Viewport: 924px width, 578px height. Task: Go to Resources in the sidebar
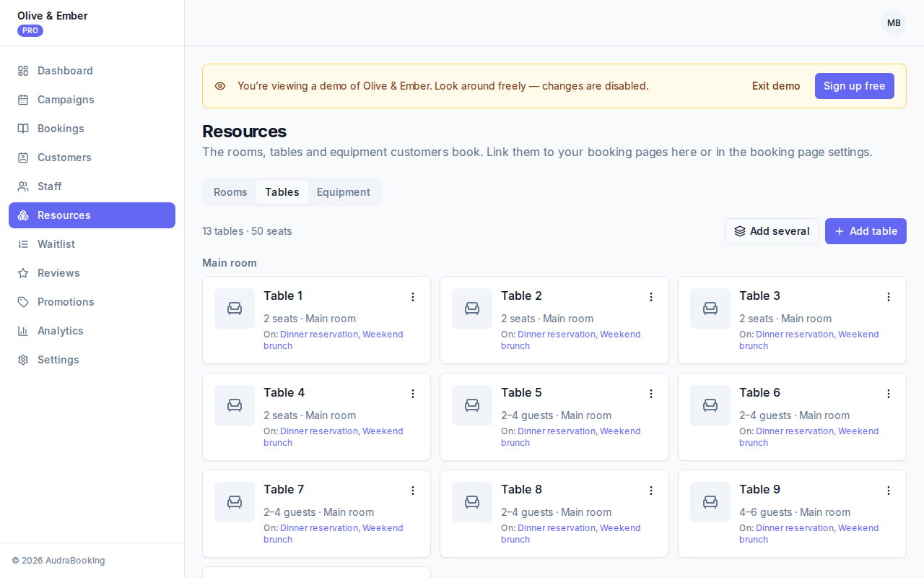(x=92, y=215)
